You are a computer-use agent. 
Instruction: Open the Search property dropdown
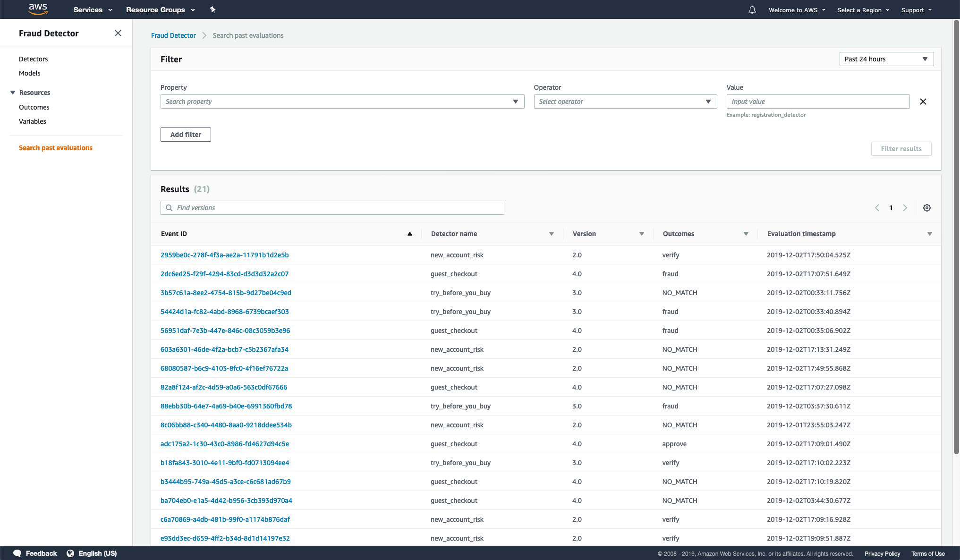click(342, 102)
